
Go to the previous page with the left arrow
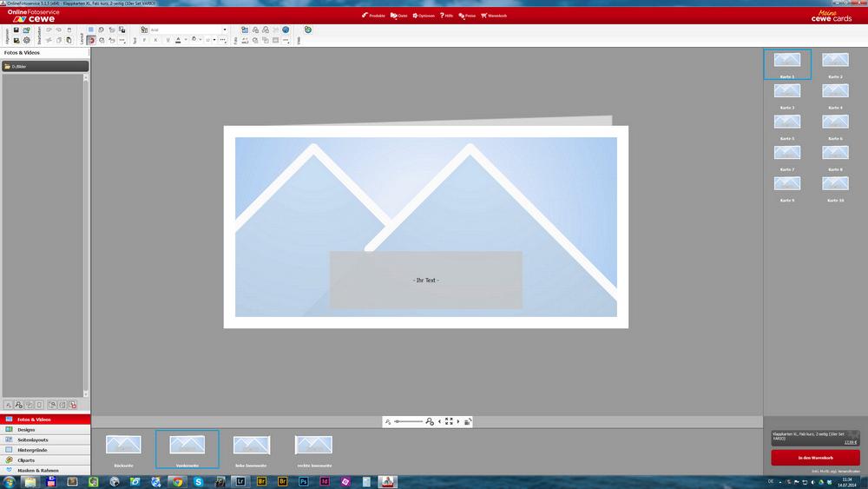pos(439,421)
